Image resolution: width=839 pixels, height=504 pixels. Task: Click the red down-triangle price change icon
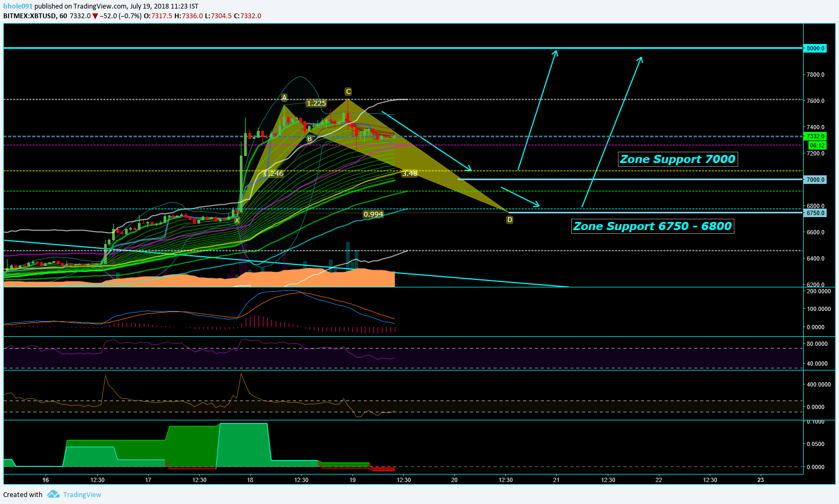[95, 16]
